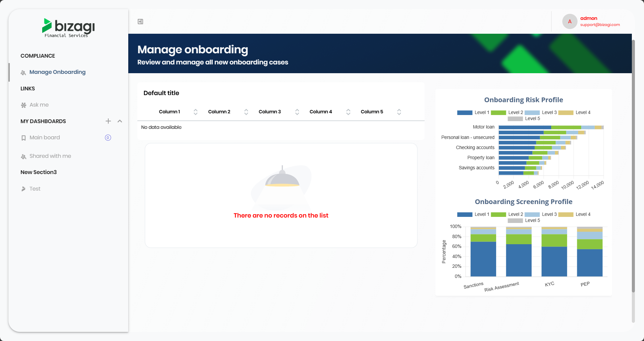This screenshot has width=644, height=341.
Task: Click the Shared with me people icon
Action: click(24, 157)
